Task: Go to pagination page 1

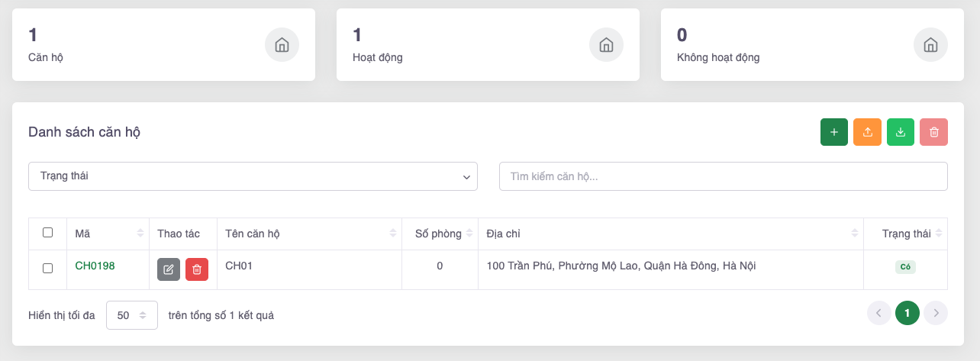Action: [x=907, y=313]
